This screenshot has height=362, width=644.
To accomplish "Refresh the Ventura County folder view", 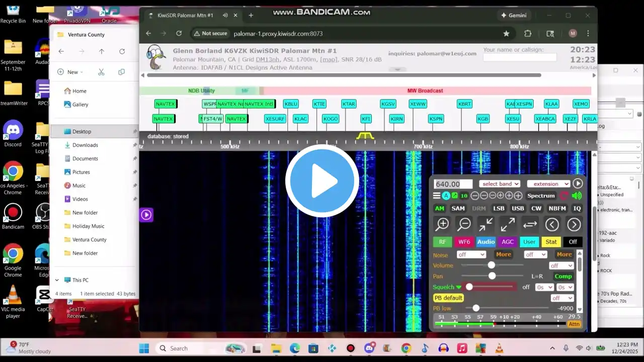I will (122, 51).
